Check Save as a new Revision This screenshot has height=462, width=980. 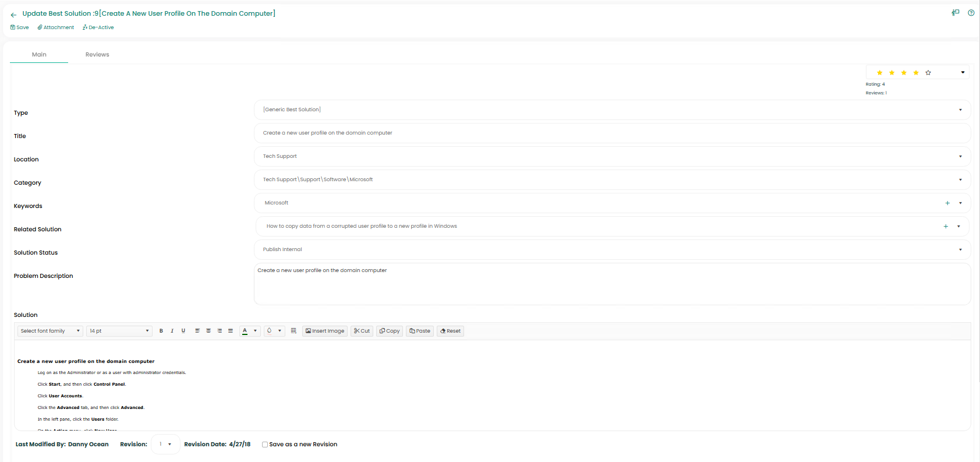click(265, 445)
